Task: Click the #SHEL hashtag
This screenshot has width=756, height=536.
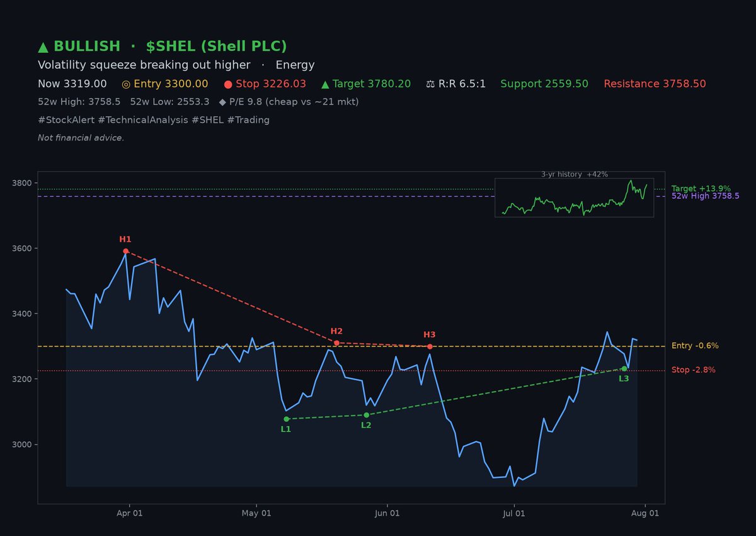Action: point(207,120)
